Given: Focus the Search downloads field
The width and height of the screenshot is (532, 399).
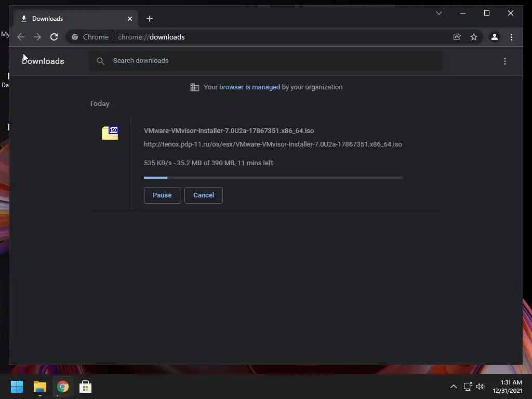Looking at the screenshot, I should 265,61.
